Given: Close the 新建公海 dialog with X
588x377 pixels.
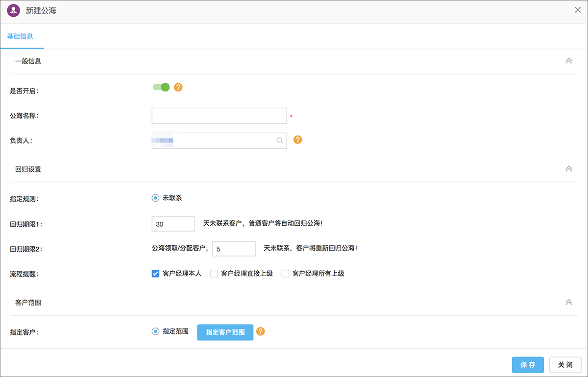Looking at the screenshot, I should coord(578,10).
